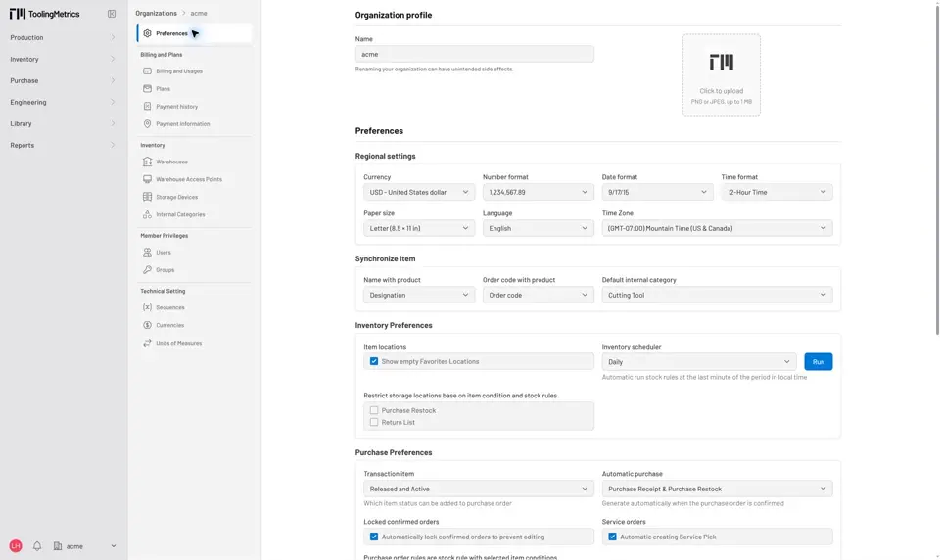Enable the Return List checkbox
Image resolution: width=940 pixels, height=560 pixels.
click(x=374, y=422)
